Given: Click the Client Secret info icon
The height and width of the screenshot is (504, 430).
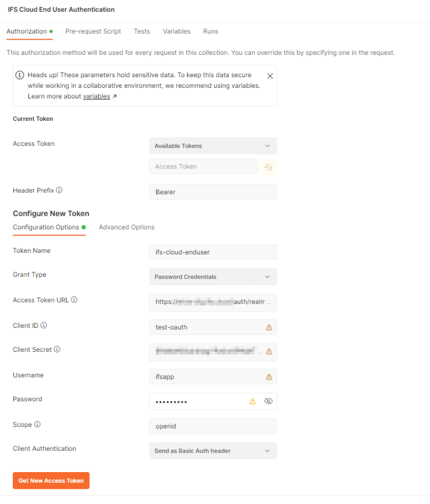Looking at the screenshot, I should coord(58,349).
